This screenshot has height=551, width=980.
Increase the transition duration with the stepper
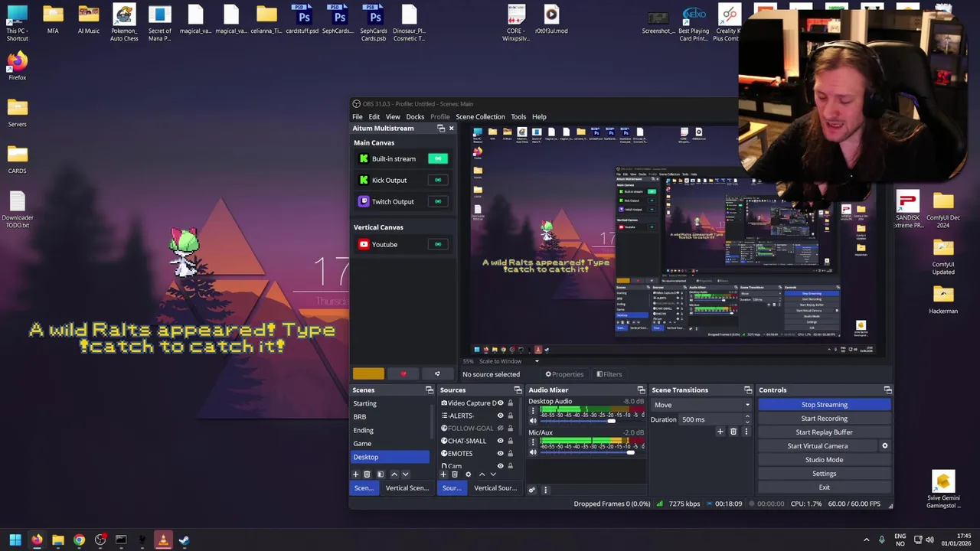(x=747, y=417)
